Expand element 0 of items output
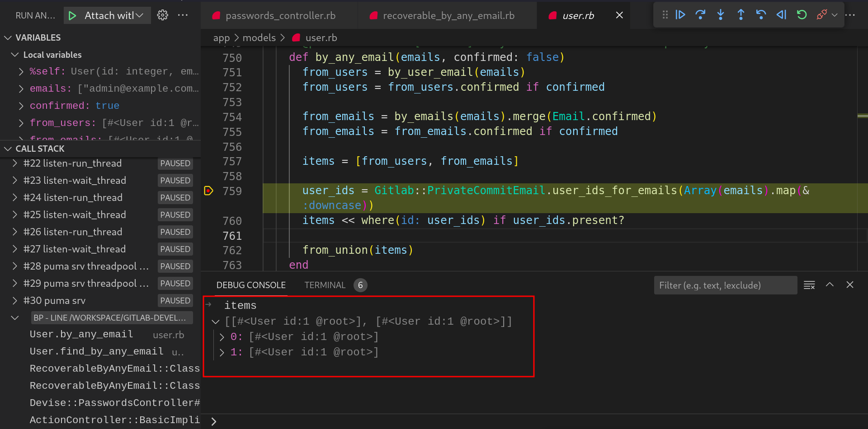 (x=222, y=337)
